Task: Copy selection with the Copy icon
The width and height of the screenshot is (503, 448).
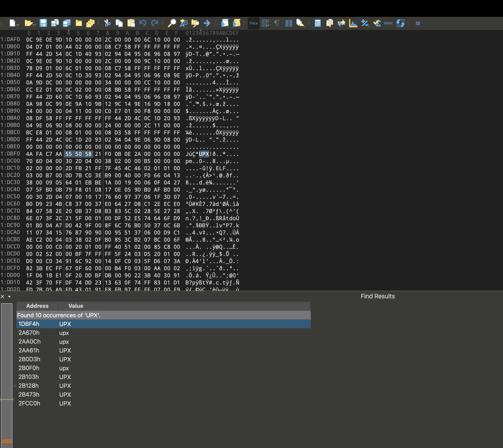Action: click(119, 23)
